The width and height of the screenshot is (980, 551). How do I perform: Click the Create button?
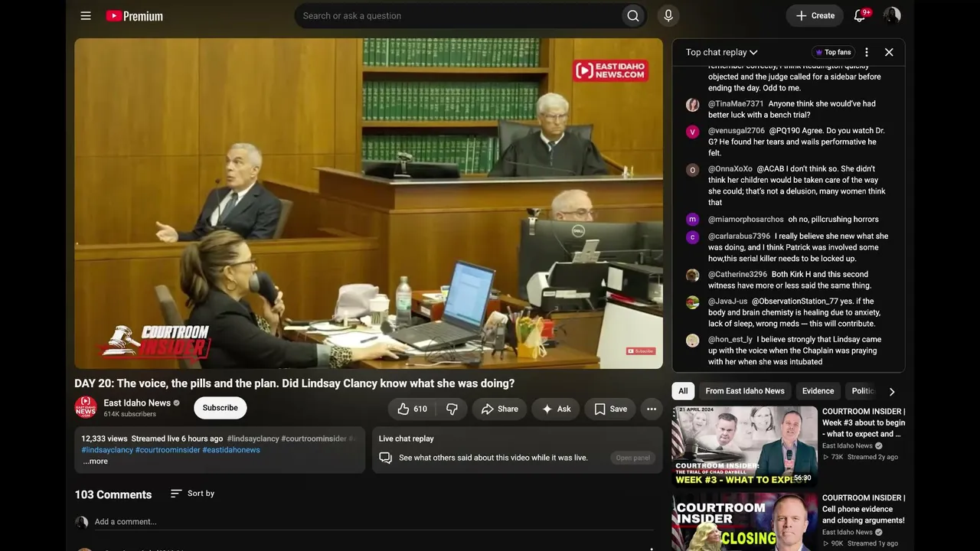point(815,16)
